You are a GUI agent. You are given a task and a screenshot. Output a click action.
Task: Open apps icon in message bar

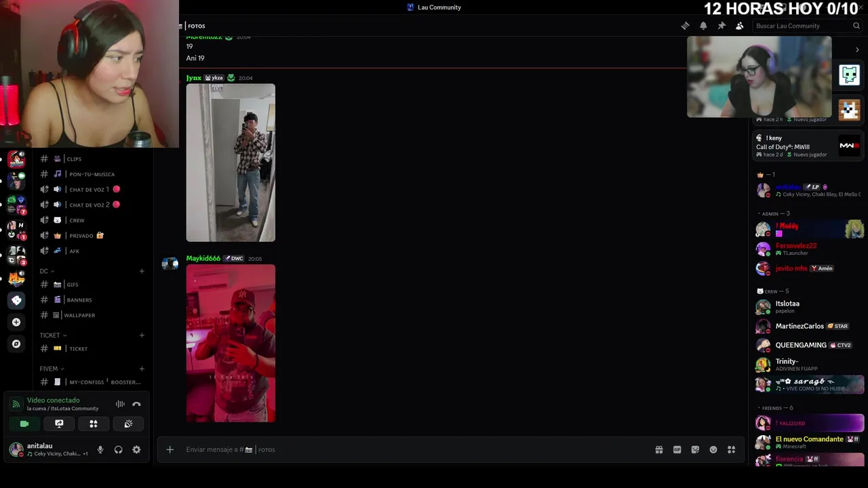point(731,449)
